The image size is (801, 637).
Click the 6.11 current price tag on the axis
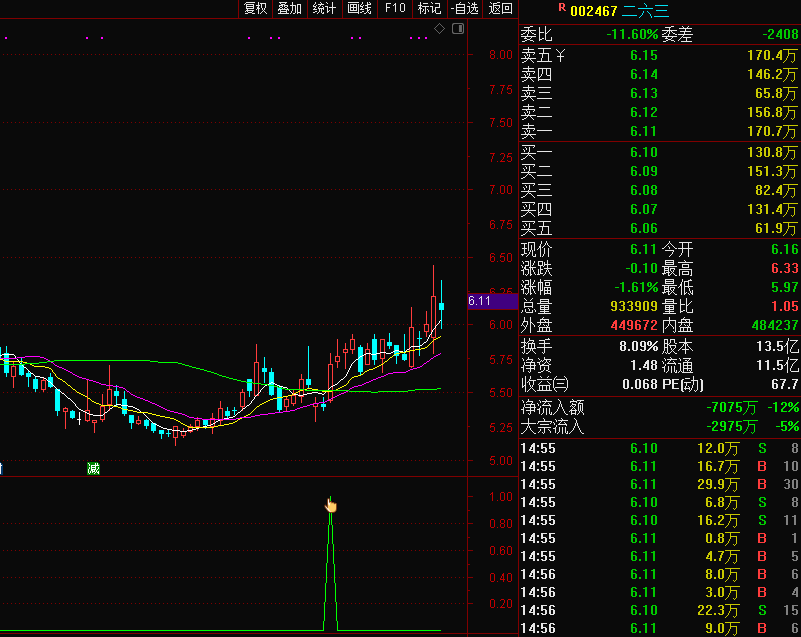click(x=492, y=301)
